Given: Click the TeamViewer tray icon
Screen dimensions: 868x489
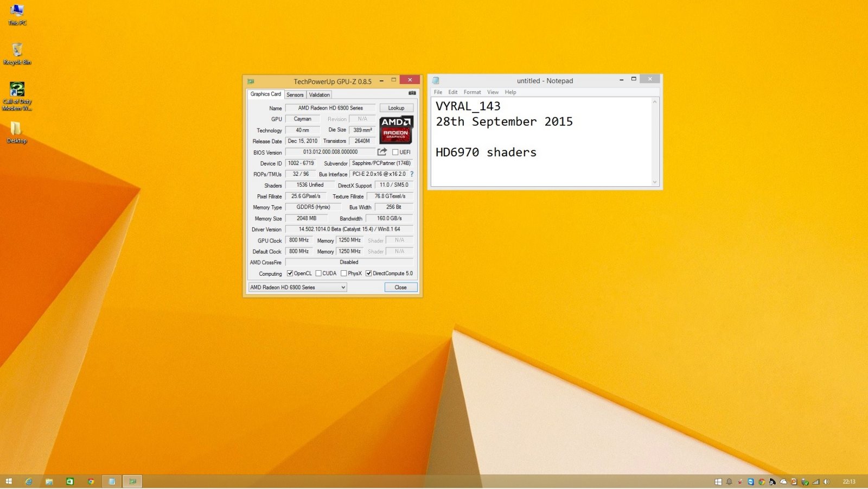Looking at the screenshot, I should 751,481.
